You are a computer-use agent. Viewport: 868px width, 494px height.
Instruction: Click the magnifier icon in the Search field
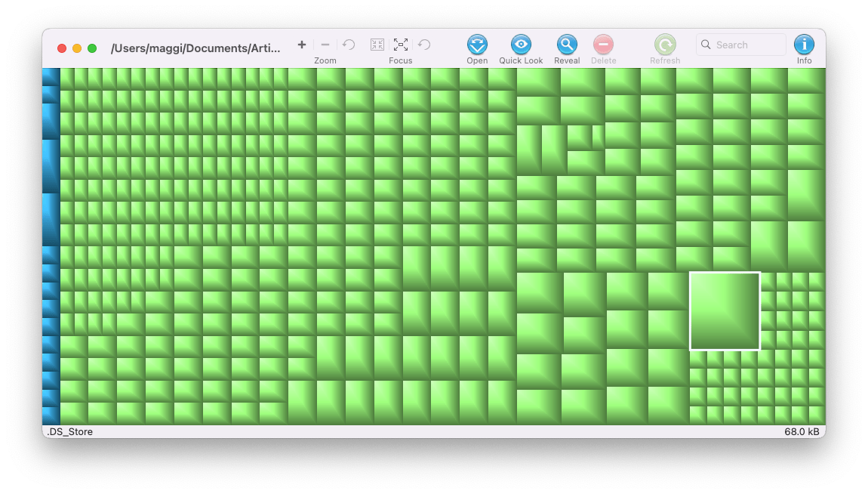pyautogui.click(x=706, y=45)
